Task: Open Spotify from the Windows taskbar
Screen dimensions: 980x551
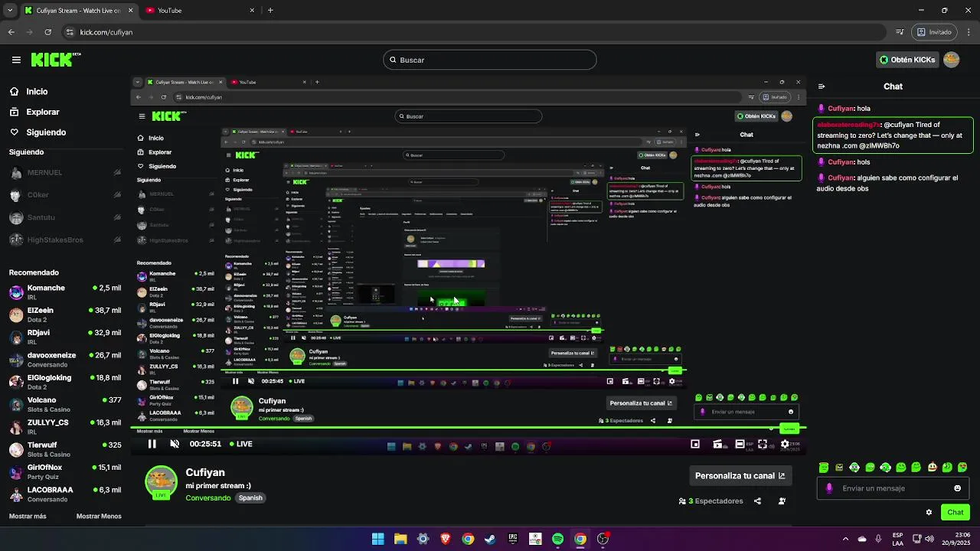Action: pyautogui.click(x=557, y=539)
